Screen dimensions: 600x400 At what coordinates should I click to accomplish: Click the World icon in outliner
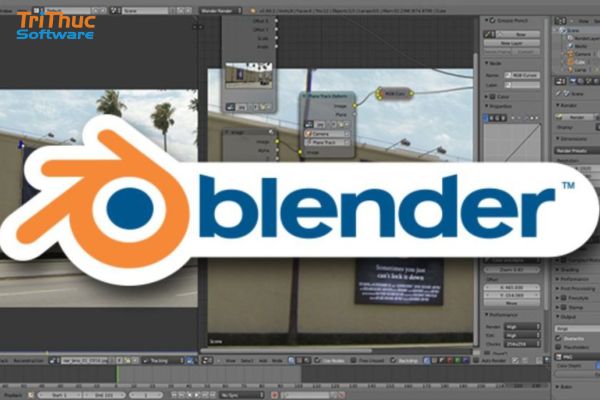pos(570,46)
